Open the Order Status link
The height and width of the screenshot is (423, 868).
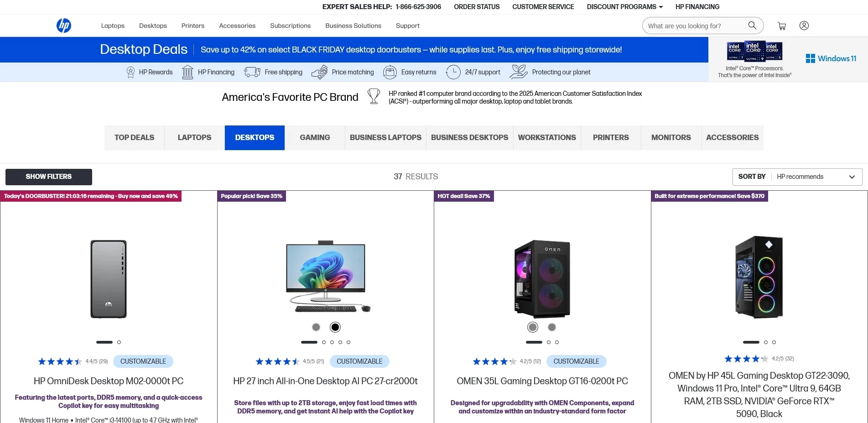pyautogui.click(x=477, y=7)
